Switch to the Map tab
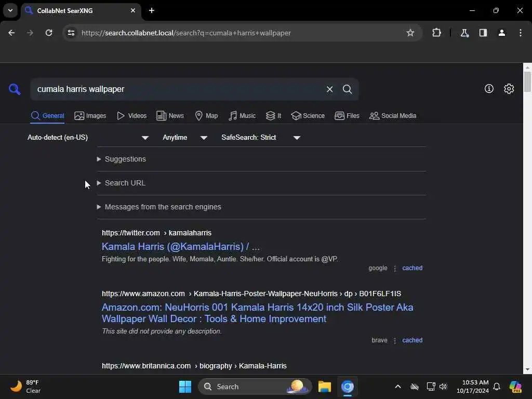The image size is (532, 399). click(x=206, y=116)
